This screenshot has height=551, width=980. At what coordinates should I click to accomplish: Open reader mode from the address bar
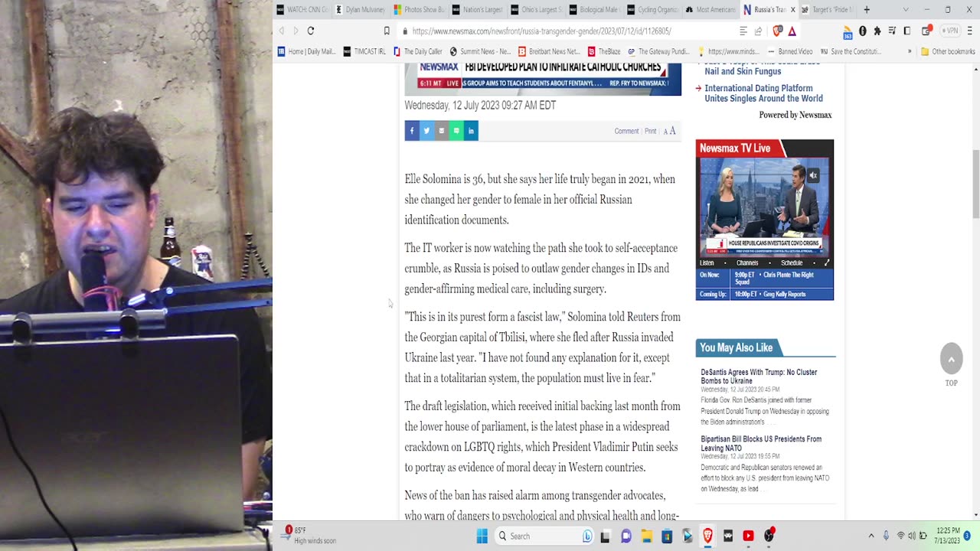743,31
